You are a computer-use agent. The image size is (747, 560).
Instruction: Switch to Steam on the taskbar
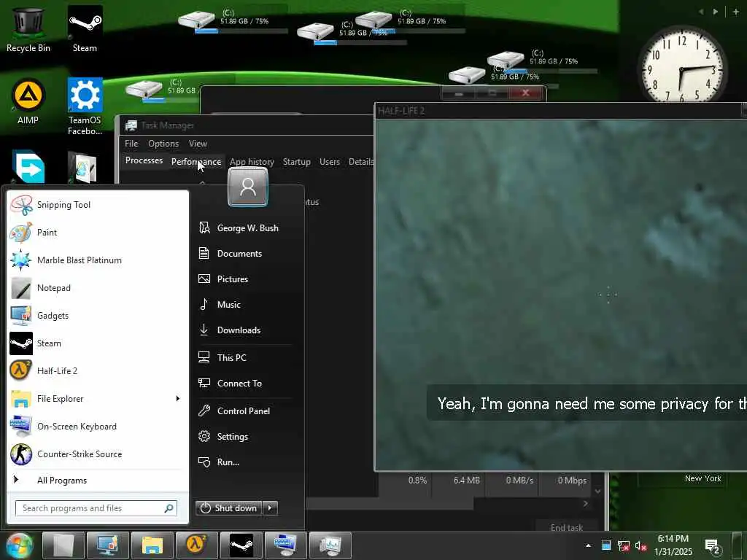(241, 545)
